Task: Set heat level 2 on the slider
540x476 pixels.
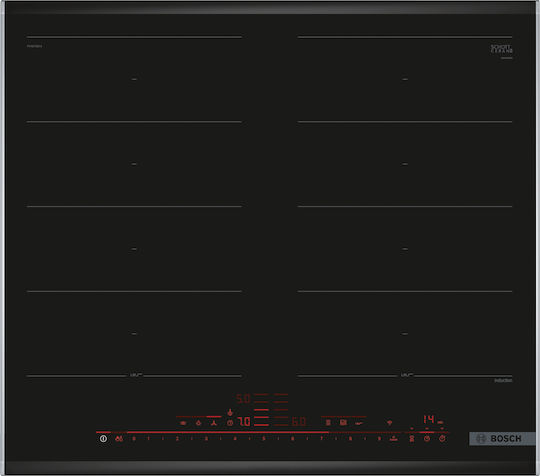Action: (x=177, y=438)
